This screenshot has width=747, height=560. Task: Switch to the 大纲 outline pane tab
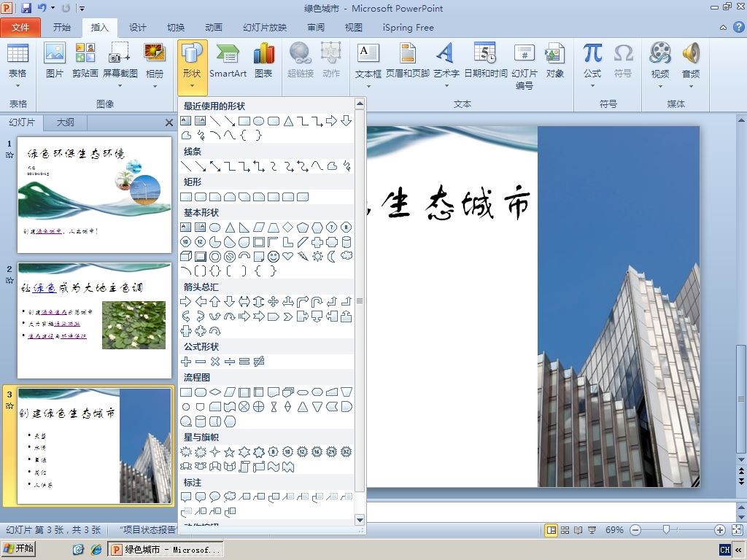coord(65,122)
